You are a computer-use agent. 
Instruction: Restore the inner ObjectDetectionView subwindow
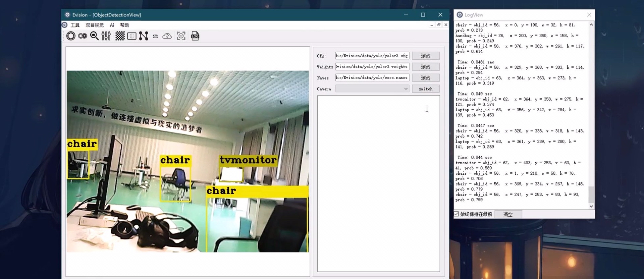click(x=439, y=25)
